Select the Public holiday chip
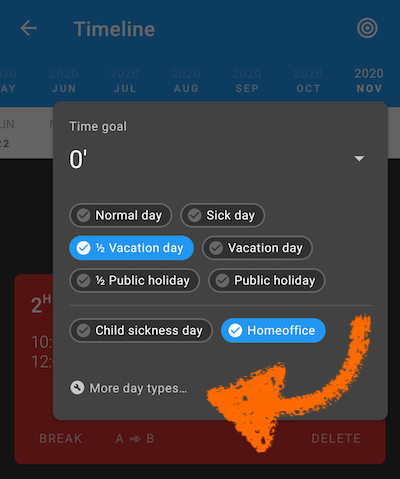Image resolution: width=400 pixels, height=479 pixels. 267,281
